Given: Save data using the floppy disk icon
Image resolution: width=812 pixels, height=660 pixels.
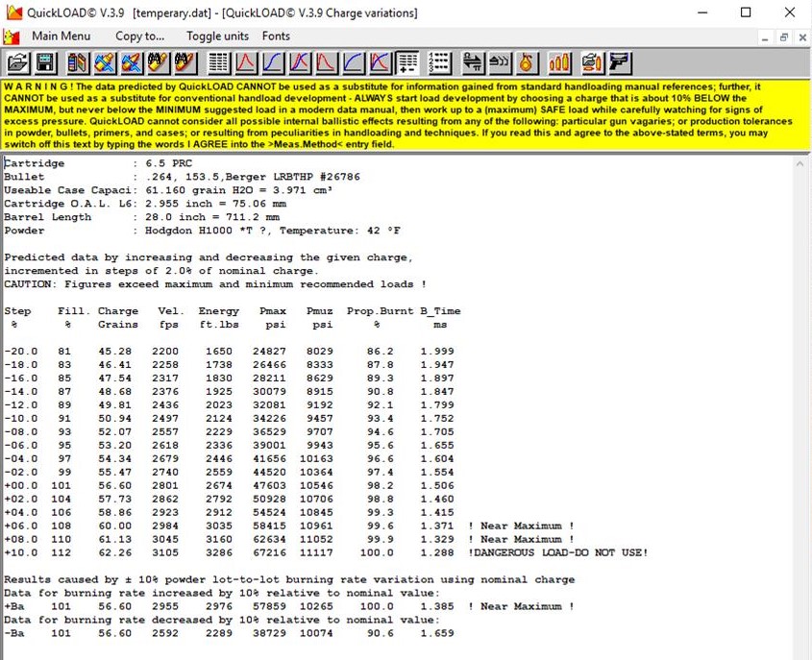Looking at the screenshot, I should coord(45,63).
